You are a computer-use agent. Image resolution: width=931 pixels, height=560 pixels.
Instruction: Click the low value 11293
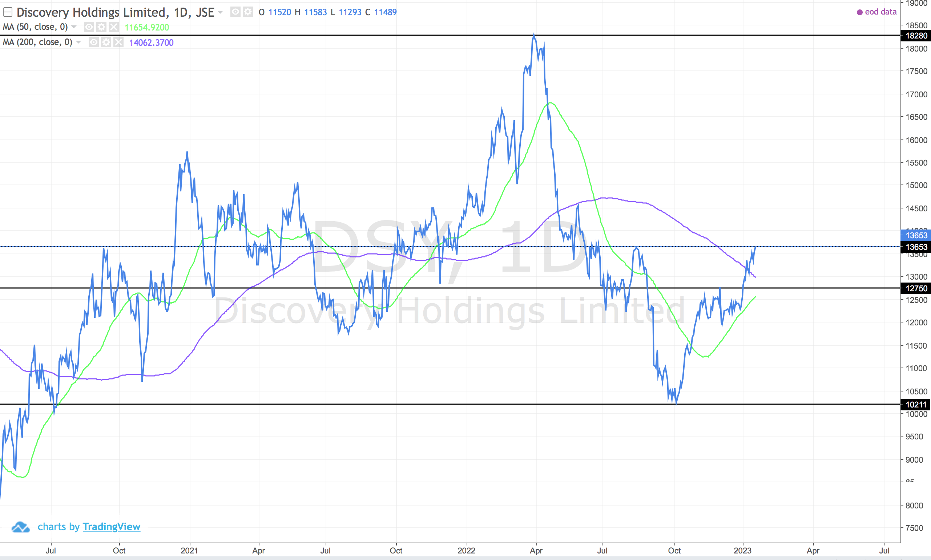[350, 12]
